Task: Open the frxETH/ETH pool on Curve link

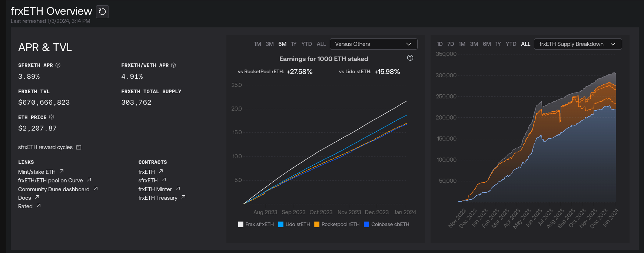Action: (x=50, y=181)
